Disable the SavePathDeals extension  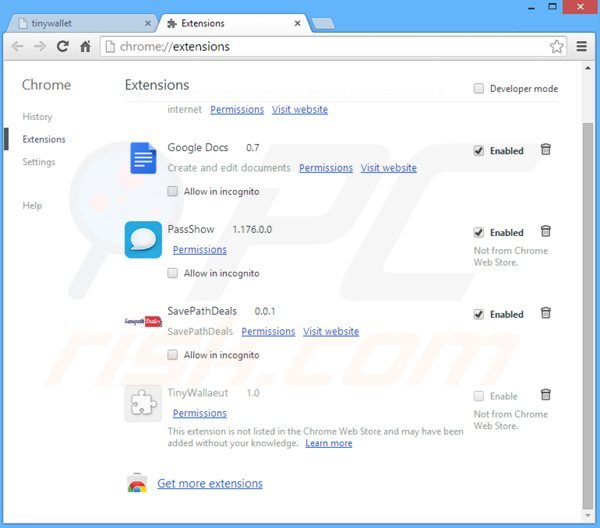(x=479, y=314)
